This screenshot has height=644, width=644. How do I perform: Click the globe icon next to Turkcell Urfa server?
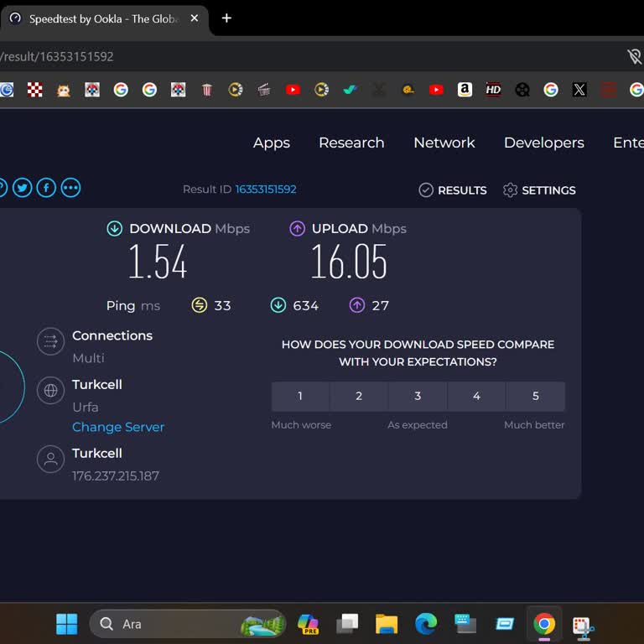(50, 390)
